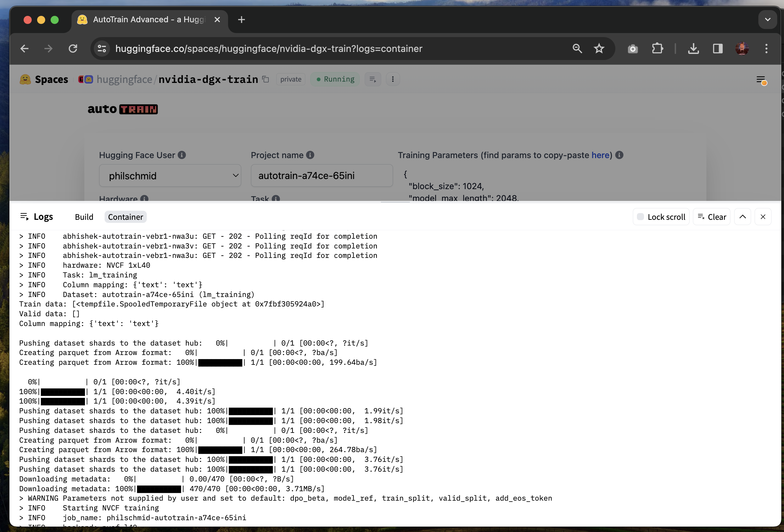Image resolution: width=784 pixels, height=532 pixels.
Task: Open the browser extensions puzzle icon
Action: tap(657, 49)
